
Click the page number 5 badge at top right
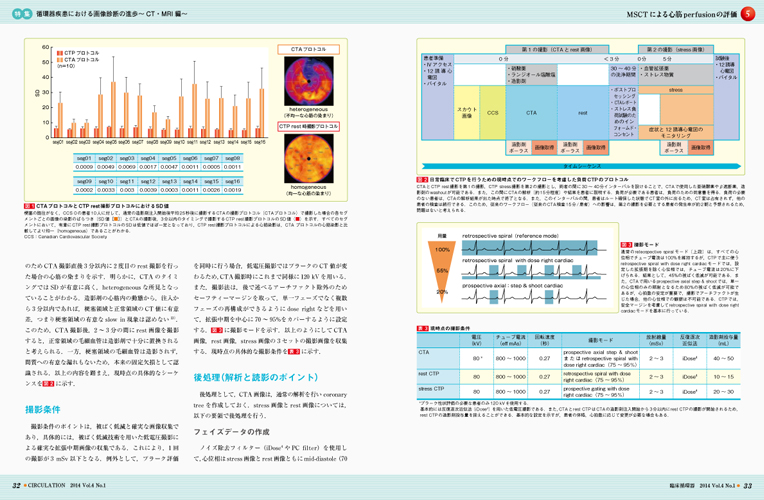click(x=751, y=15)
